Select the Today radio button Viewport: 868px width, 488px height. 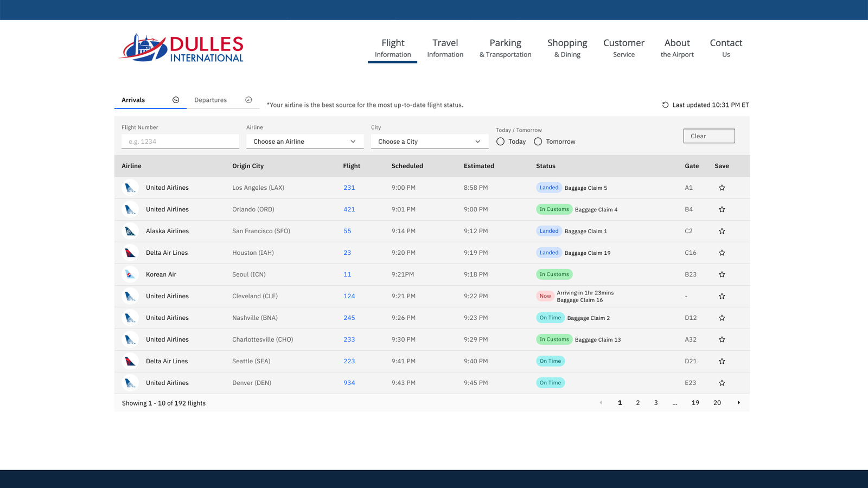500,142
